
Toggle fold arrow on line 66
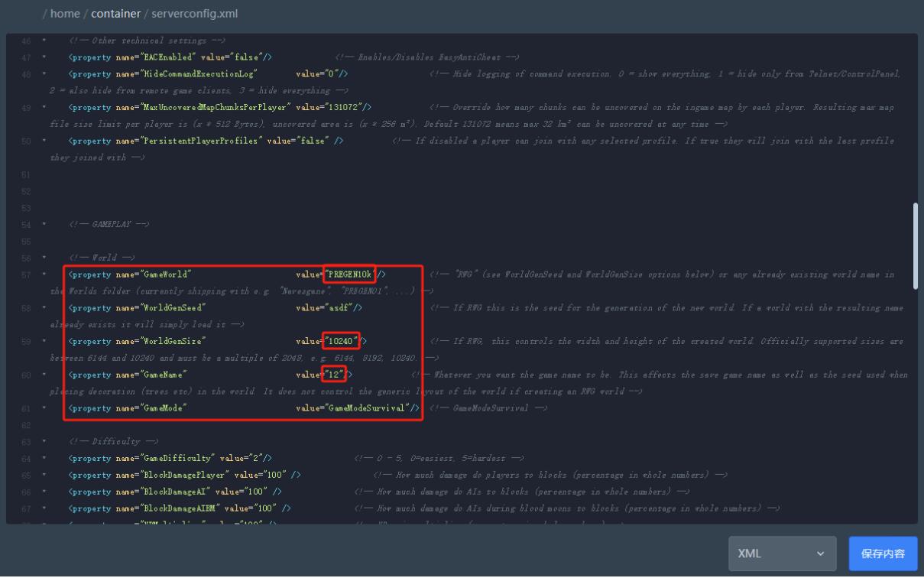(x=44, y=492)
